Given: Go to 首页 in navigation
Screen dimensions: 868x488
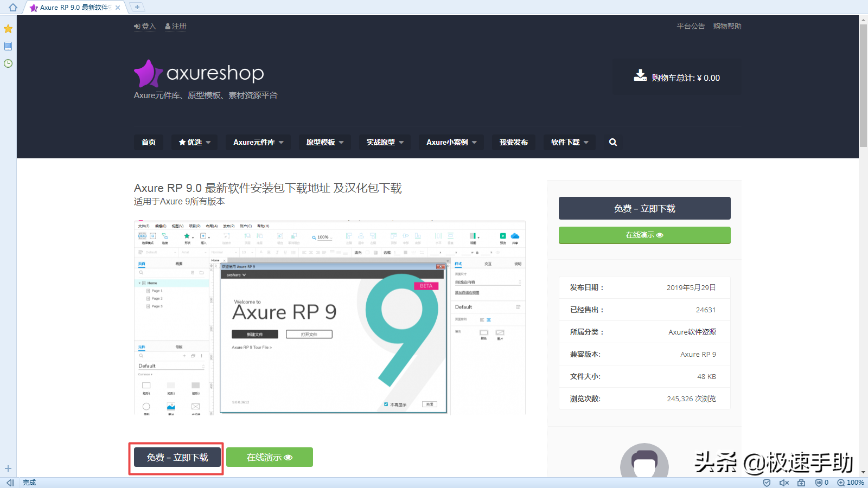Looking at the screenshot, I should [x=149, y=142].
